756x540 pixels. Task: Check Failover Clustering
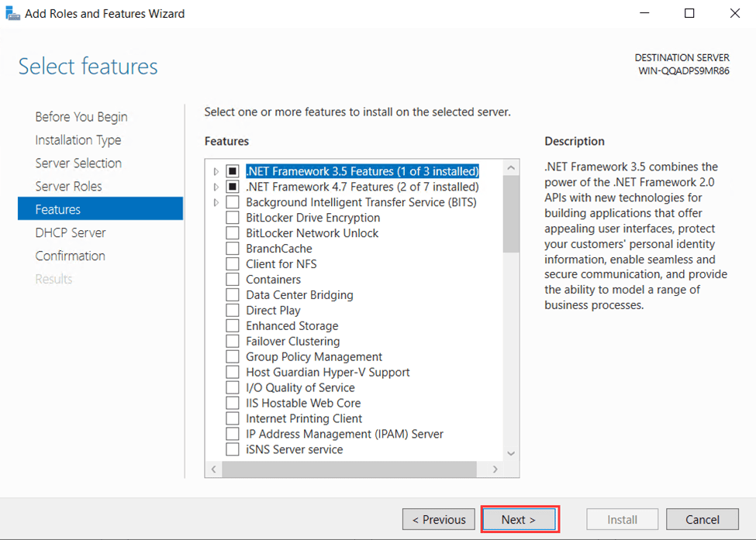(231, 341)
